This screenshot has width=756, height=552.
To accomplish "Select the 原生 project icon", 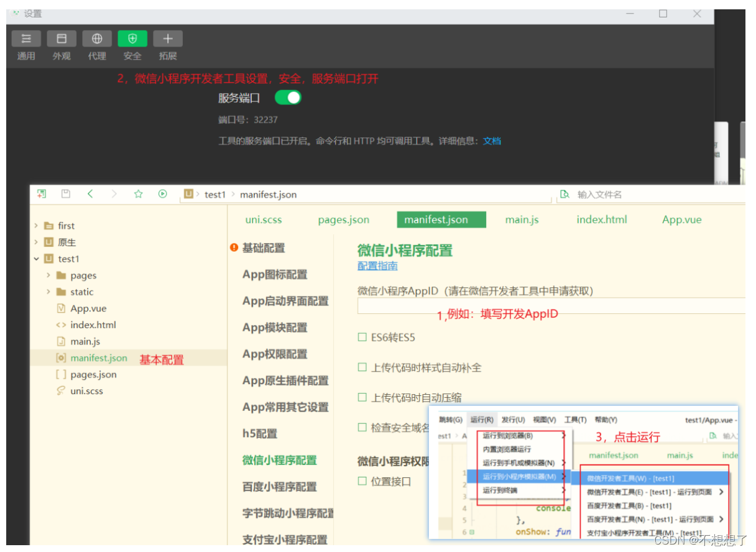I will click(x=48, y=242).
